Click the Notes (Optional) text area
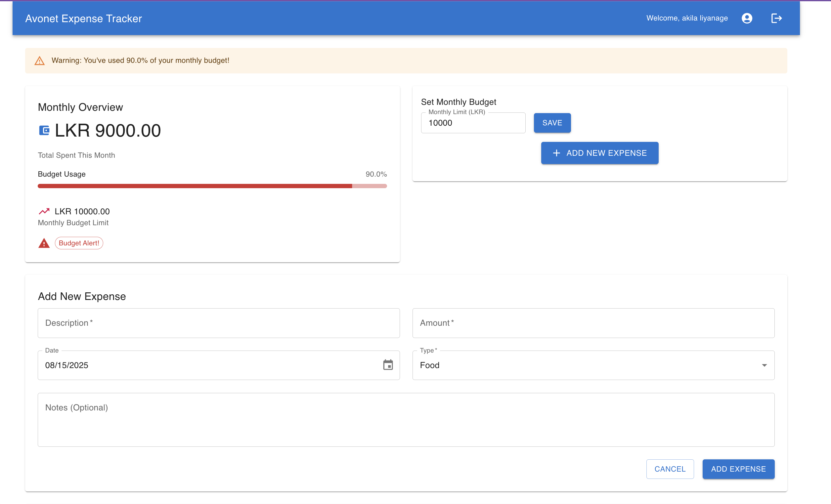831x504 pixels. point(406,420)
